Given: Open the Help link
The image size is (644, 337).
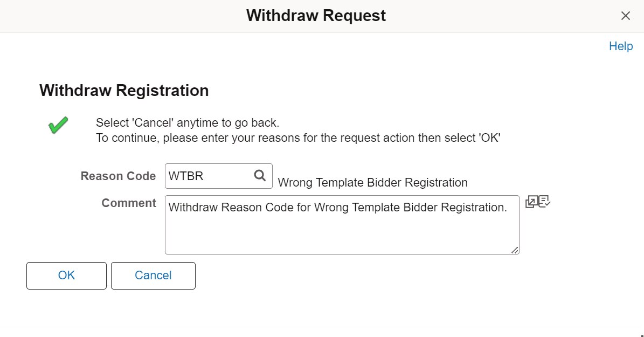Looking at the screenshot, I should pos(620,46).
